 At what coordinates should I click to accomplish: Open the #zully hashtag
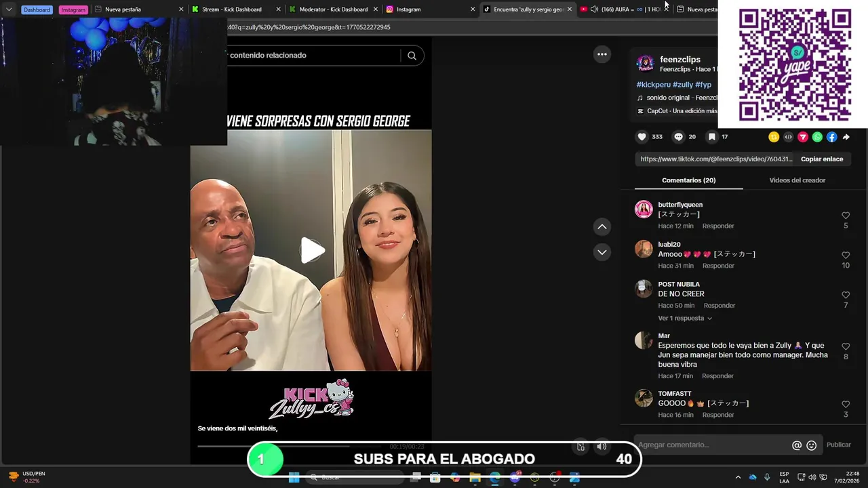(683, 85)
